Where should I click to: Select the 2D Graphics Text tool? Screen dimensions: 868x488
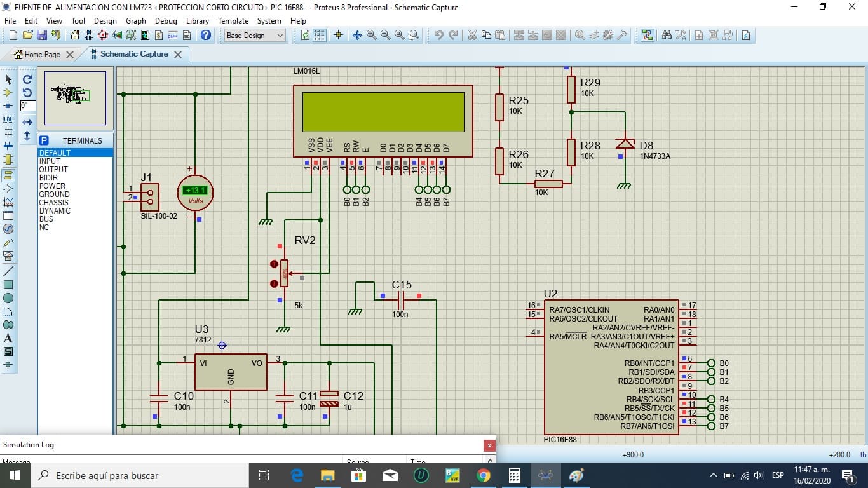click(8, 338)
